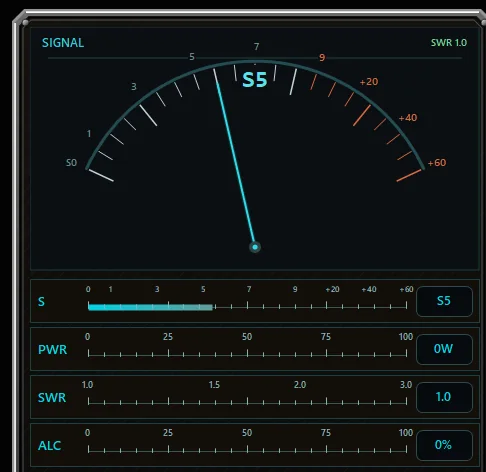This screenshot has width=486, height=472.
Task: Click the 50 mark on PWR scale
Action: coord(247,337)
